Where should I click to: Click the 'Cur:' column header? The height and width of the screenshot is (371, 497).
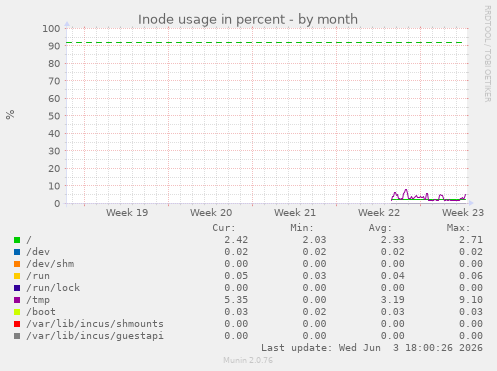(224, 228)
